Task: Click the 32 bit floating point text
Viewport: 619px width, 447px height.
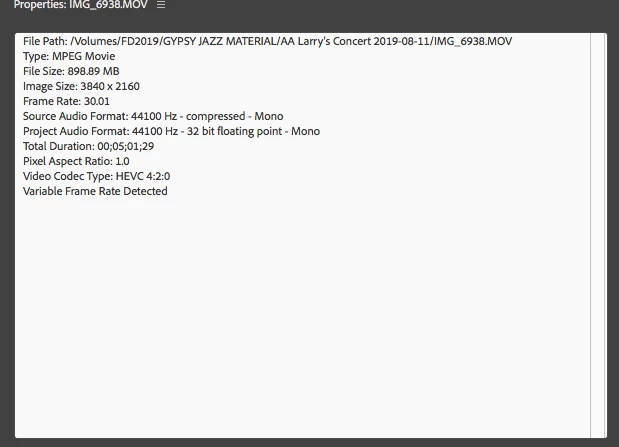Action: click(x=234, y=131)
